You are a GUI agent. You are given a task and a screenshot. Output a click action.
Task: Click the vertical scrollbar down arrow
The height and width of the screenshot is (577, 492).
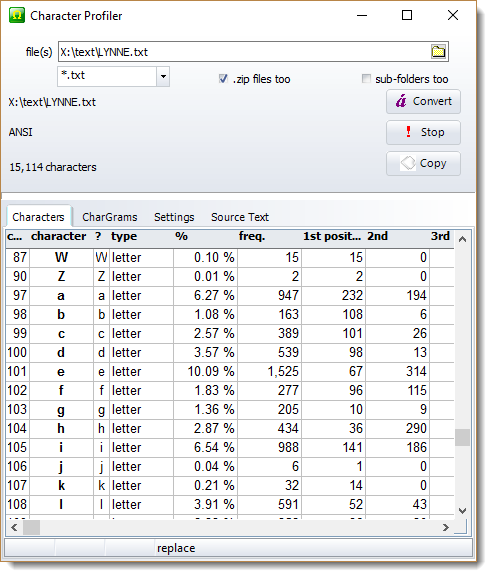463,511
